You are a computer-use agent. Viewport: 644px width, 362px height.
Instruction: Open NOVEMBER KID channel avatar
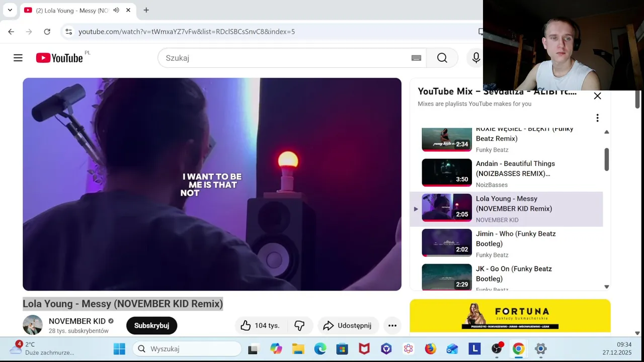coord(33,325)
